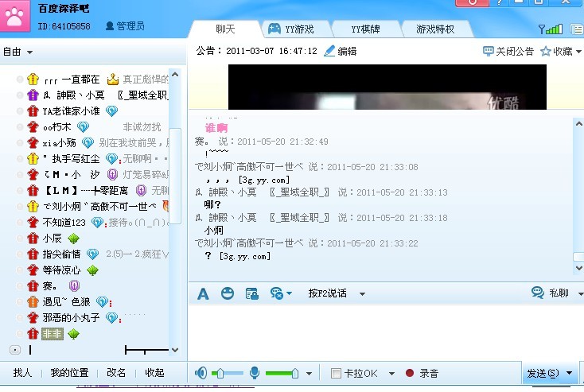
Task: Click chat log scrollbar down arrow
Action: [578, 268]
